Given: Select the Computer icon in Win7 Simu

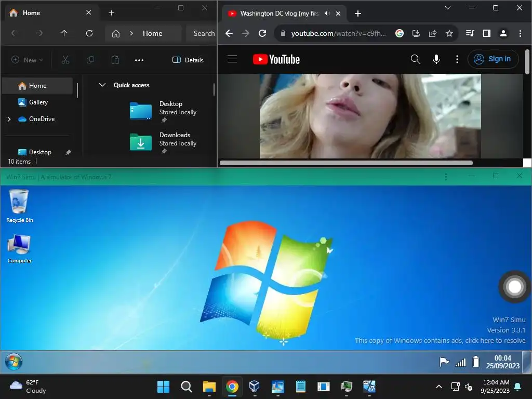Looking at the screenshot, I should pos(19,249).
